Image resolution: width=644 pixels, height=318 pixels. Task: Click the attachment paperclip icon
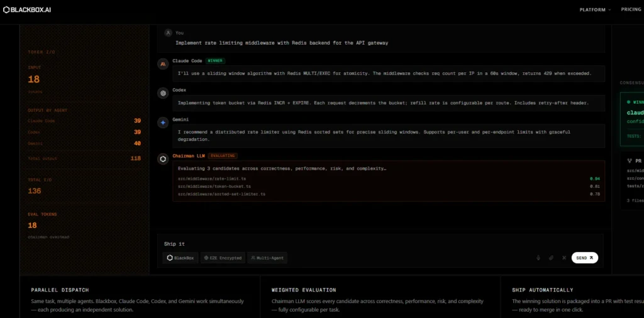click(x=551, y=258)
